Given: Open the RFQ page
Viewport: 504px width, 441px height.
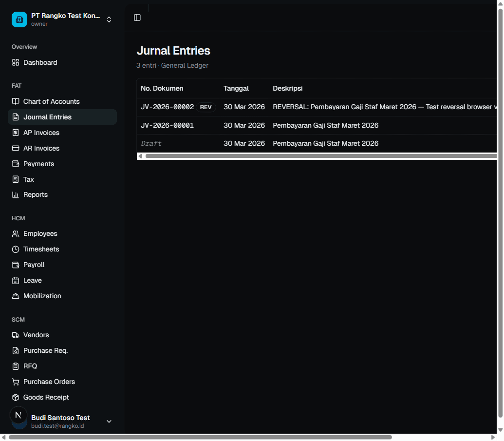Looking at the screenshot, I should (62, 366).
